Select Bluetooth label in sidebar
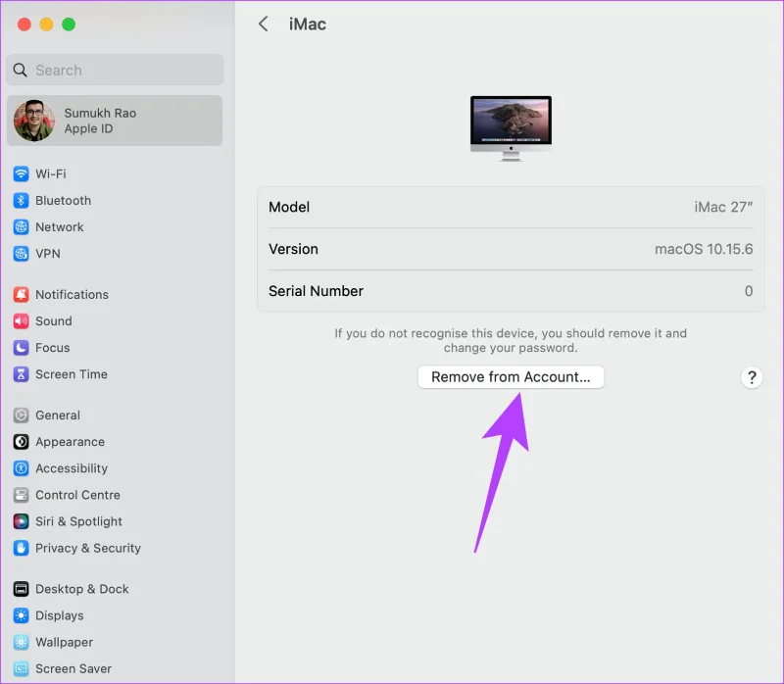 click(x=63, y=200)
